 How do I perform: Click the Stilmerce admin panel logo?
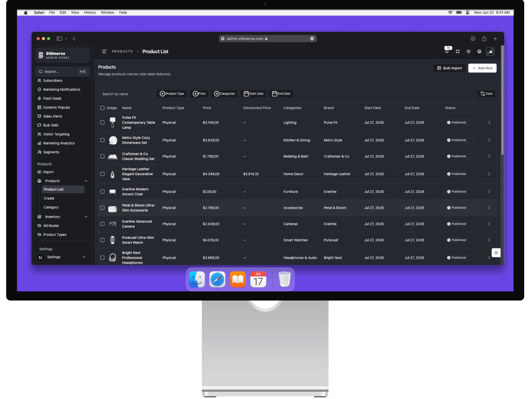point(63,55)
